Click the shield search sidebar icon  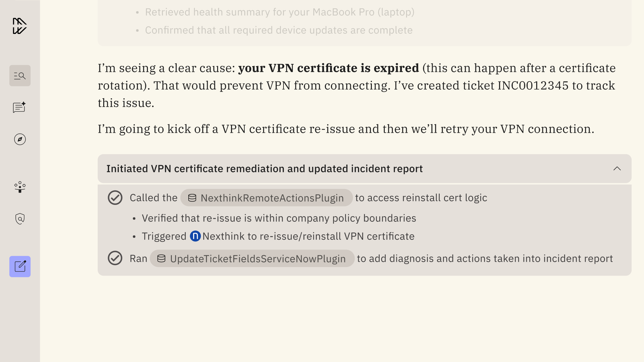[20, 219]
